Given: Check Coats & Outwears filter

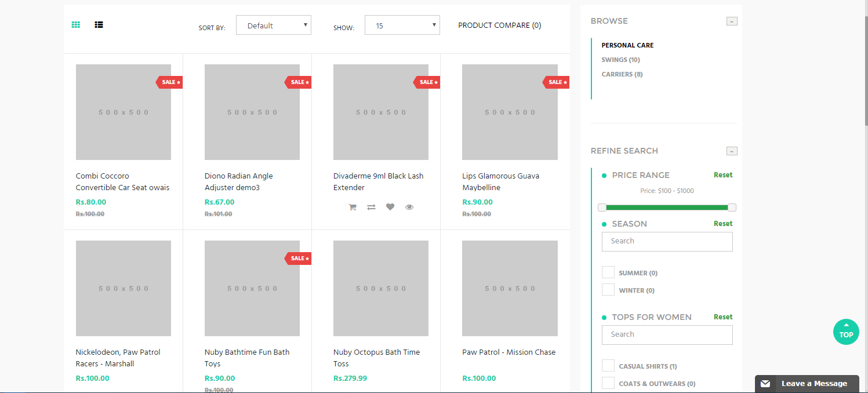Looking at the screenshot, I should pos(608,383).
